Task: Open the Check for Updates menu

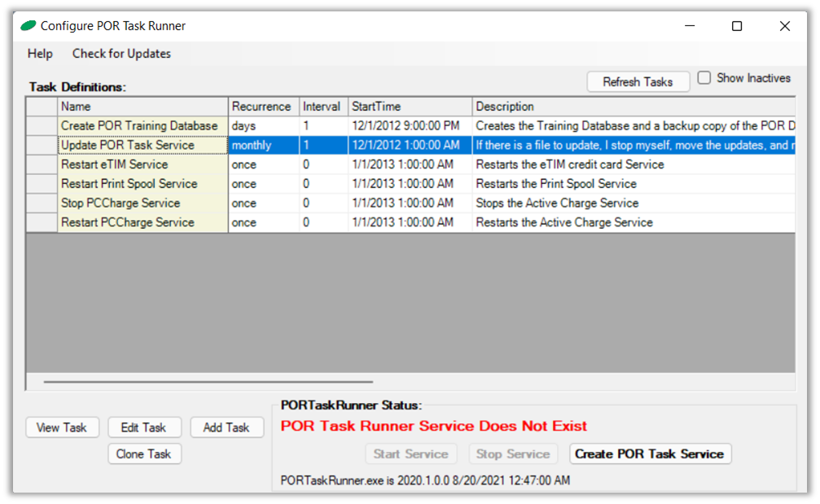Action: point(121,54)
